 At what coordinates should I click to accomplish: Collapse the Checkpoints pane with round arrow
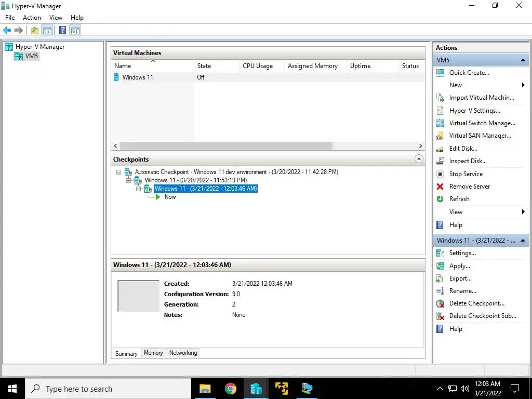pyautogui.click(x=419, y=159)
